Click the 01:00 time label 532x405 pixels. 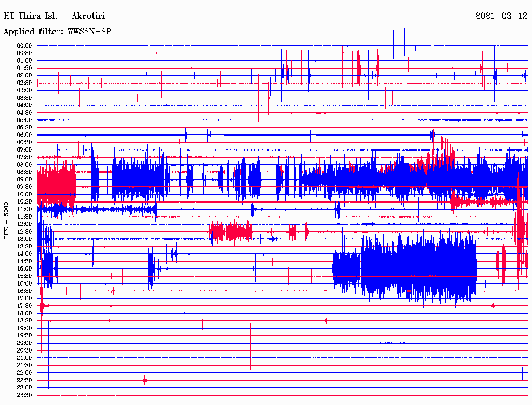click(x=24, y=60)
